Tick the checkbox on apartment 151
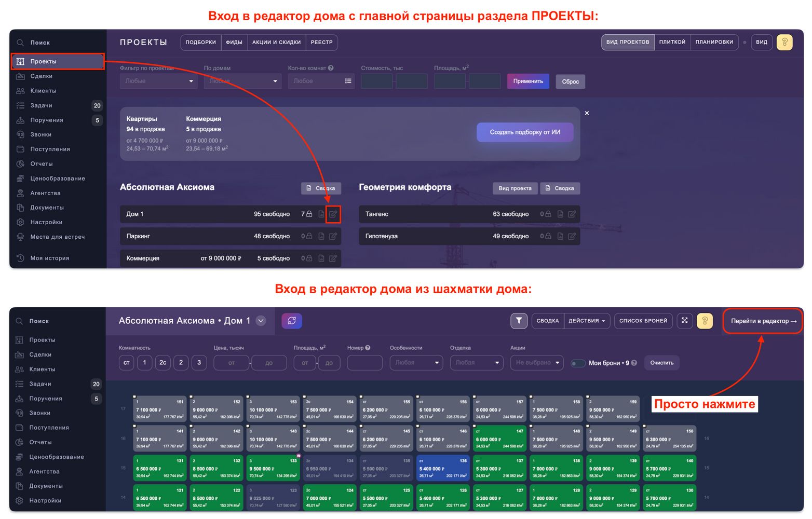The height and width of the screenshot is (519, 812). click(x=134, y=397)
